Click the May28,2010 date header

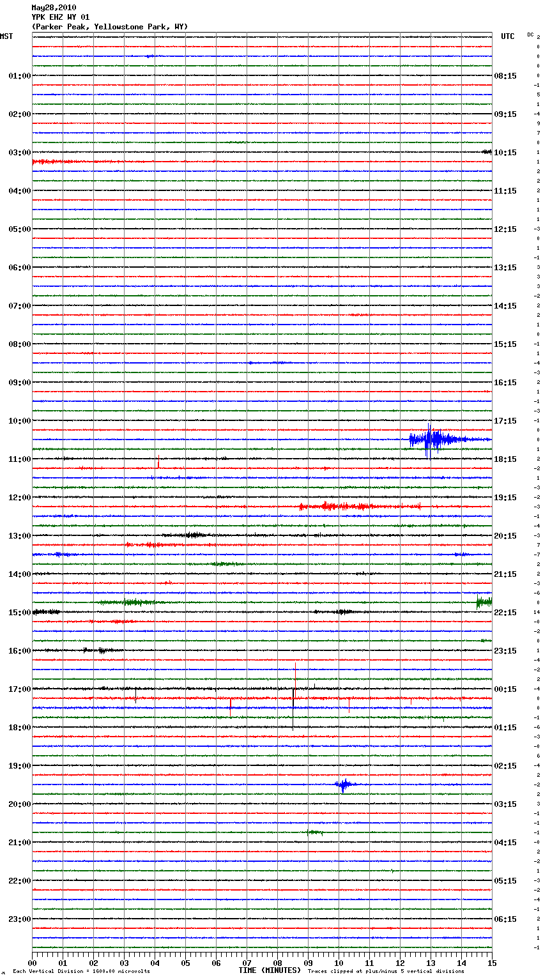click(x=54, y=8)
